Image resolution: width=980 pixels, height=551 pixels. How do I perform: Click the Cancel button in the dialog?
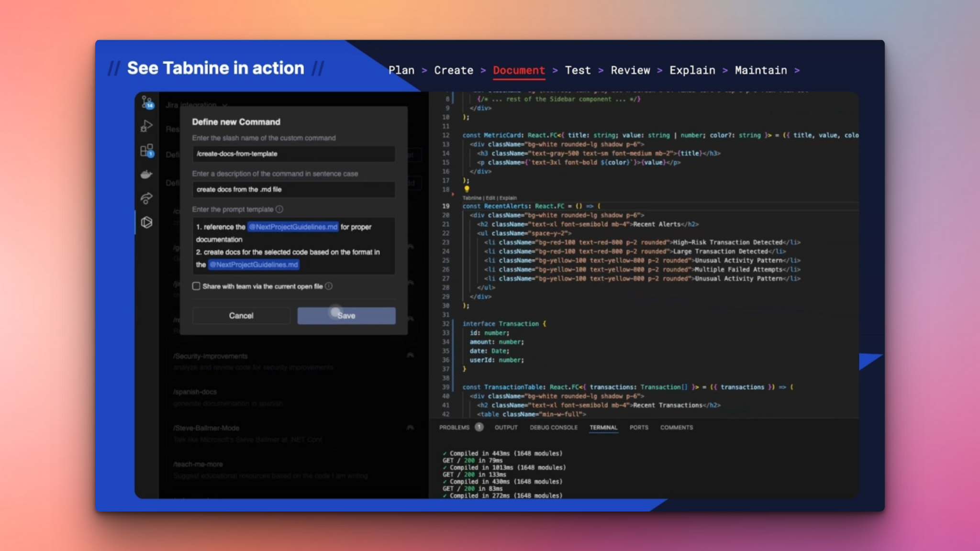tap(241, 315)
